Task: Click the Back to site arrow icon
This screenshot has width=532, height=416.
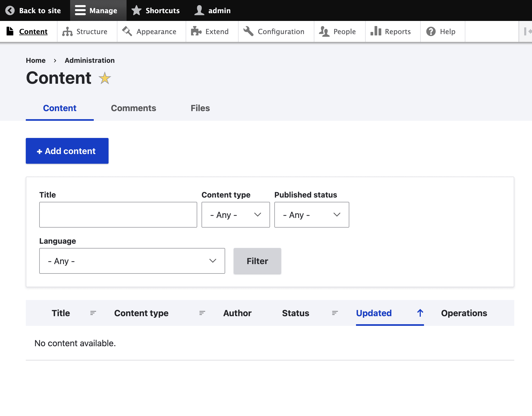Action: [x=10, y=10]
